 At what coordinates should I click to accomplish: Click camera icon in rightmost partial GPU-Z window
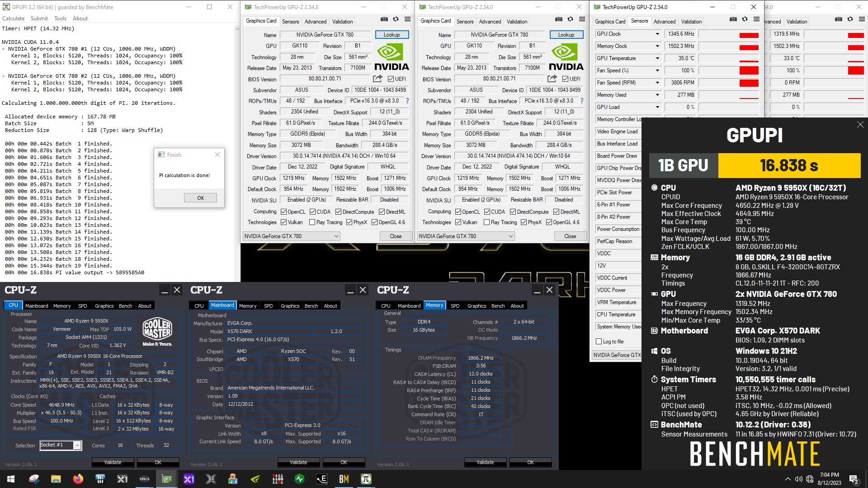pyautogui.click(x=838, y=19)
